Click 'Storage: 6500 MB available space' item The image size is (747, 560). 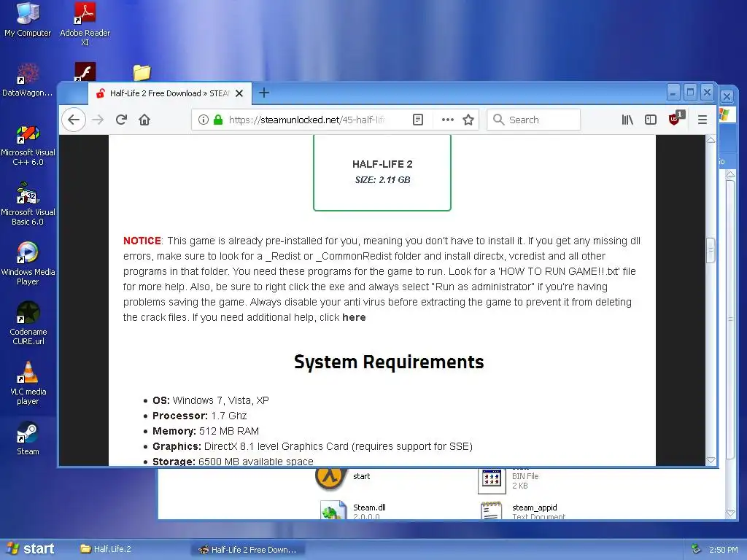pos(233,461)
